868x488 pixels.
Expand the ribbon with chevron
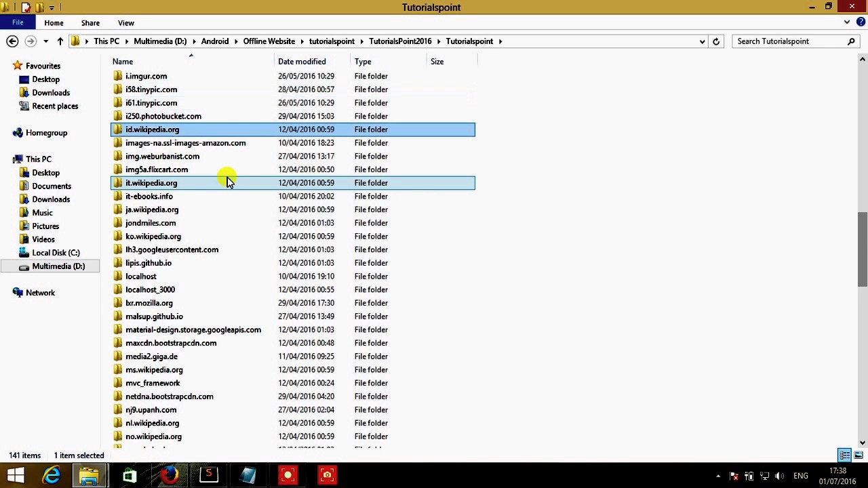click(846, 22)
